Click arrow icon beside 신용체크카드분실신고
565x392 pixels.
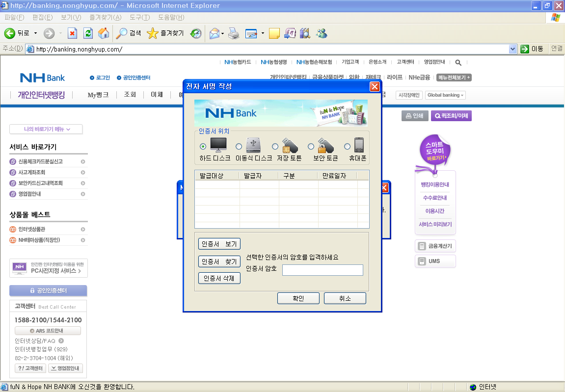pyautogui.click(x=83, y=162)
